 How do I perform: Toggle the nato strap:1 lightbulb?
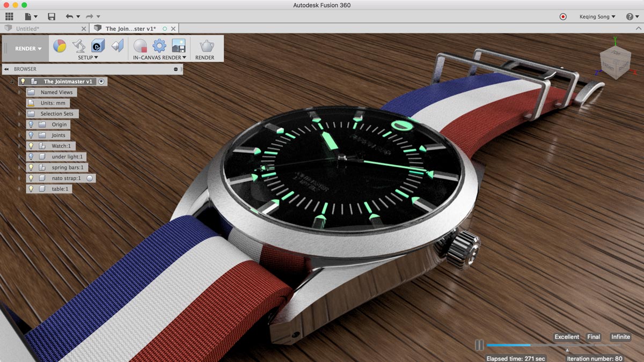click(31, 178)
